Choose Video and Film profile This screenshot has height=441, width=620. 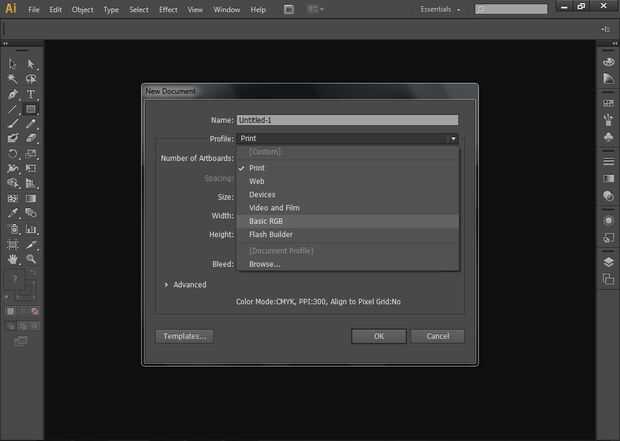[x=348, y=208]
